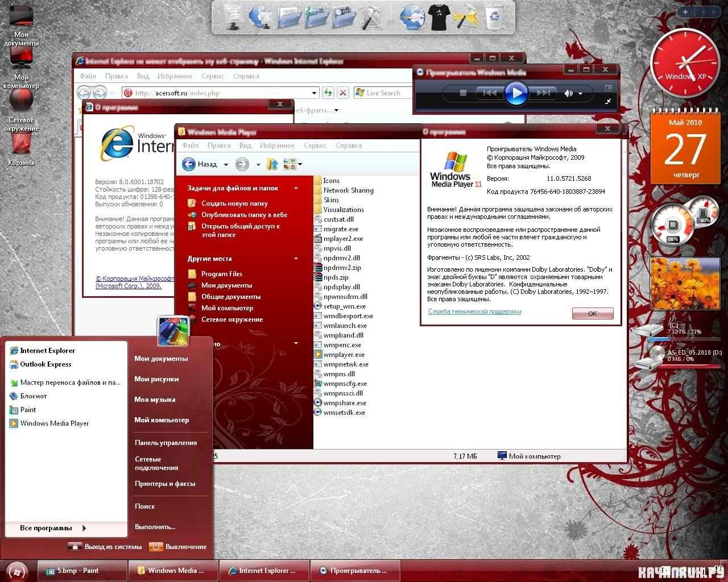Click Открыть общий доступ к этой папке
The image size is (728, 582).
tap(241, 230)
